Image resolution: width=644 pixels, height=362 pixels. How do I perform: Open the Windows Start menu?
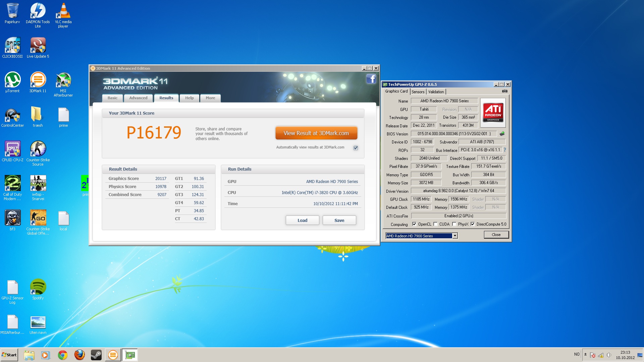(9, 355)
